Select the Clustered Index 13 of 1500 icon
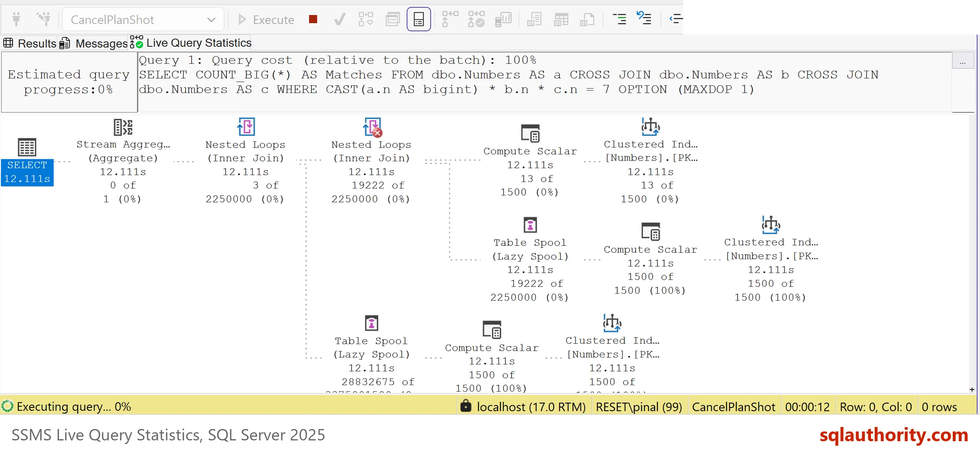 click(650, 126)
